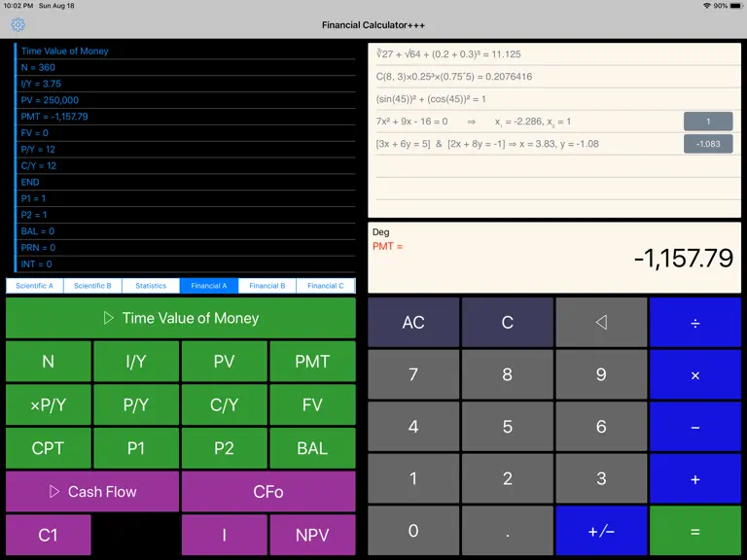Screen dimensions: 747x560
Task: Tap the backspace arrow key
Action: point(601,323)
